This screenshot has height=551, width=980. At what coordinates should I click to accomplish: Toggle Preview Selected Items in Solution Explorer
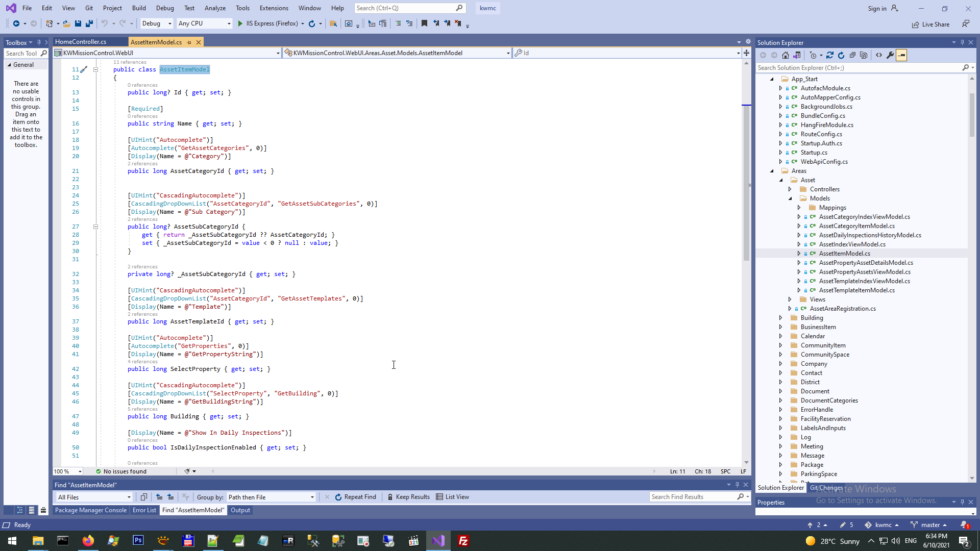point(901,55)
